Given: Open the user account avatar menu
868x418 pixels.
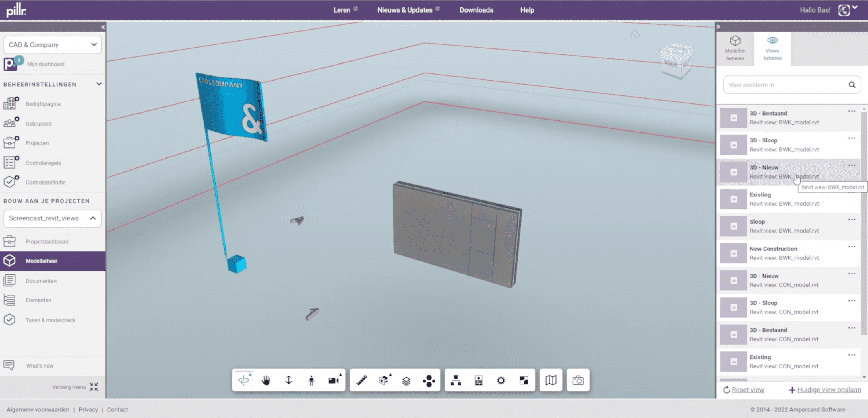Looking at the screenshot, I should 844,10.
